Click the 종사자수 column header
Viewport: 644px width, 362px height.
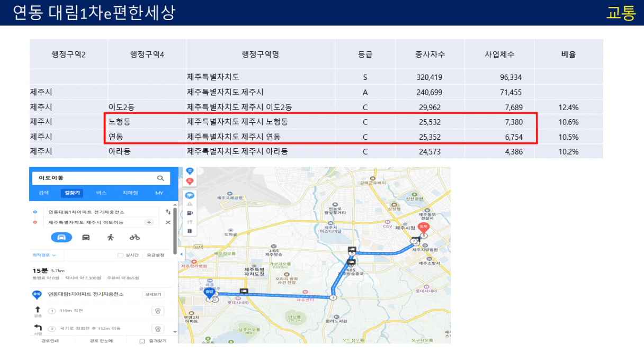[x=430, y=54]
